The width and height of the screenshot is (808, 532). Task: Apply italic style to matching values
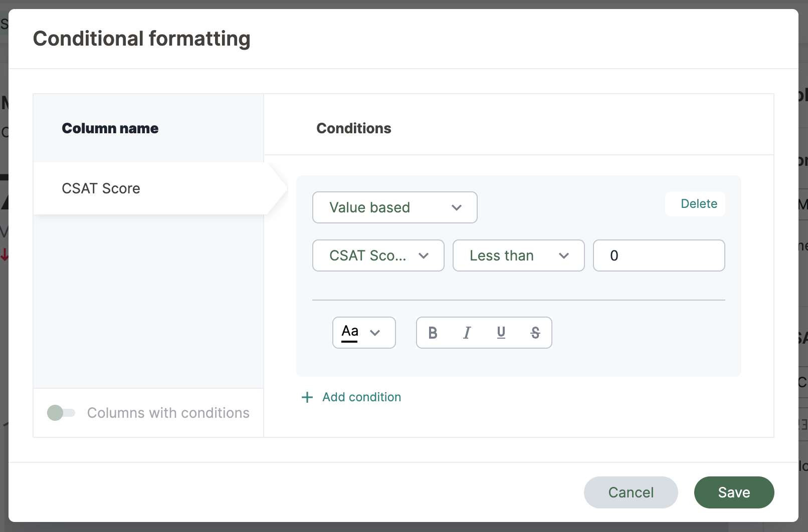tap(467, 333)
